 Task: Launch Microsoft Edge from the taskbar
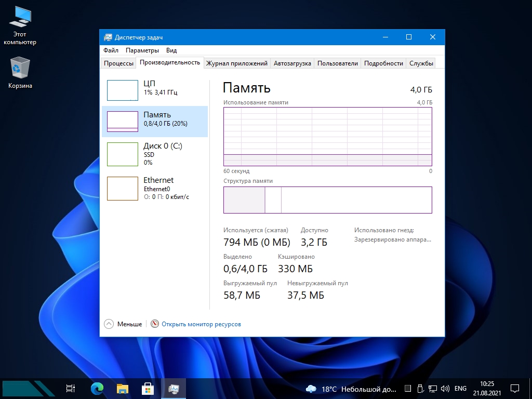[x=97, y=389]
